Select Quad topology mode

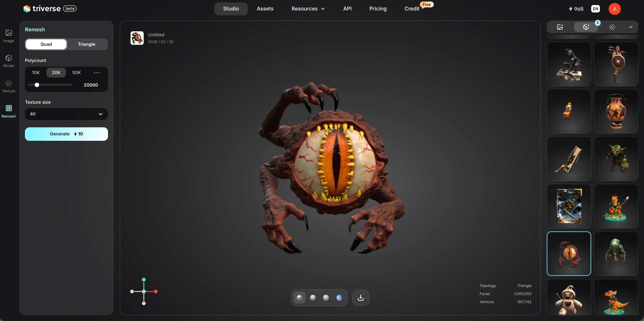pos(46,44)
